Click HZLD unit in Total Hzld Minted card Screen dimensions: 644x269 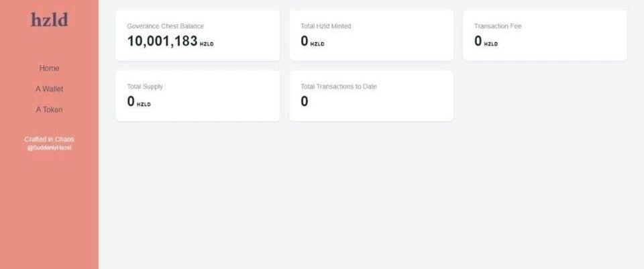317,44
